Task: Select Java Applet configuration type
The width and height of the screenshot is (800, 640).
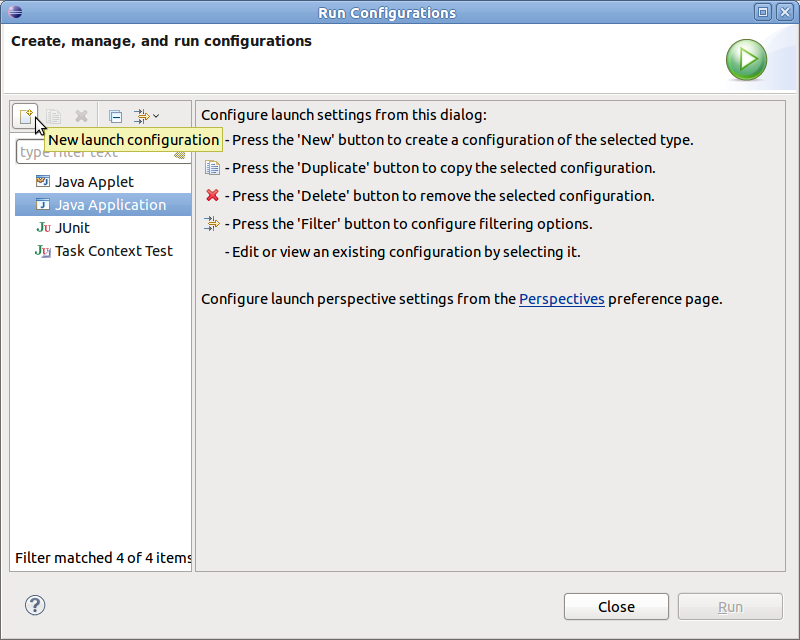Action: (x=94, y=182)
